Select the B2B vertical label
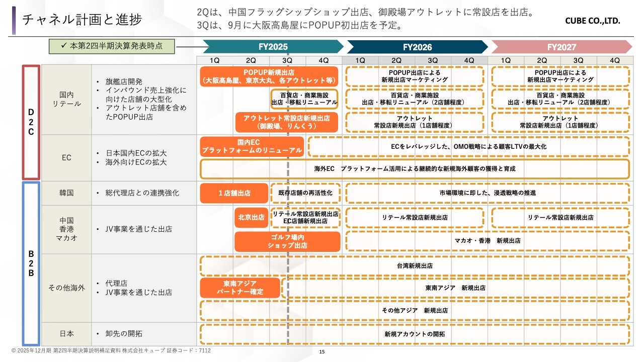Viewport: 644px width, 362px height. tap(31, 263)
